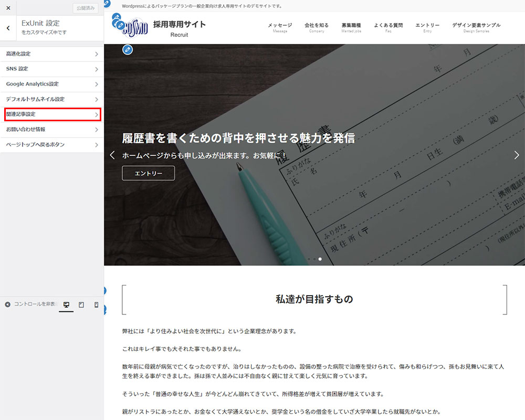Switch to tablet preview icon
525x420 pixels.
[81, 304]
